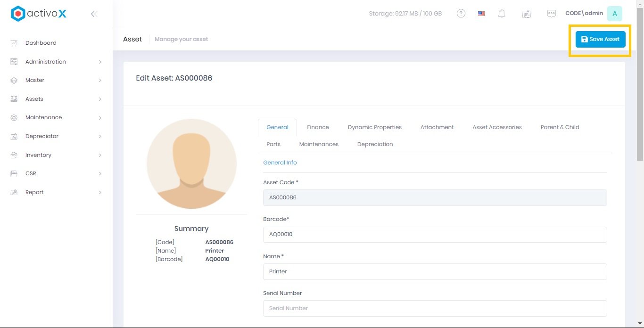This screenshot has width=644, height=328.
Task: Open the chat messages icon
Action: click(x=551, y=14)
